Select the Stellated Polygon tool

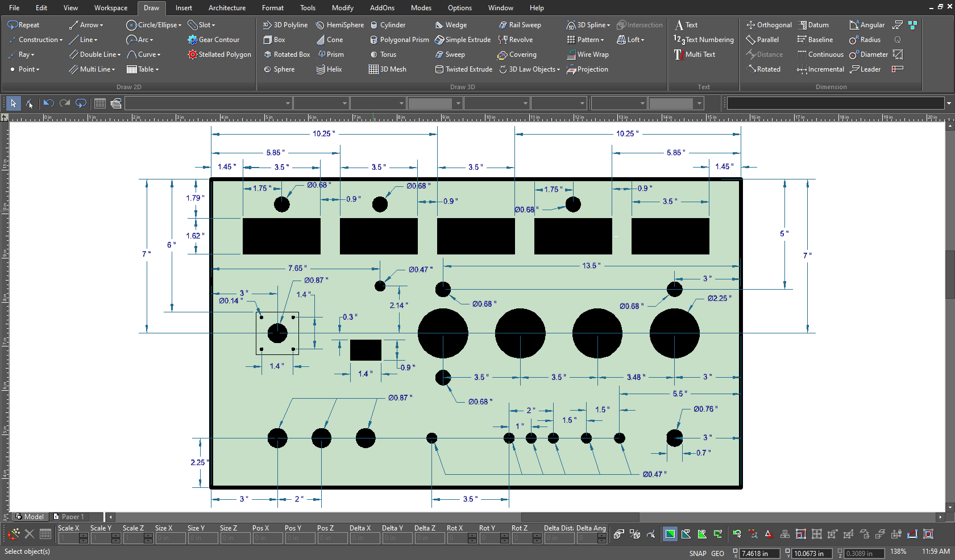coord(219,54)
